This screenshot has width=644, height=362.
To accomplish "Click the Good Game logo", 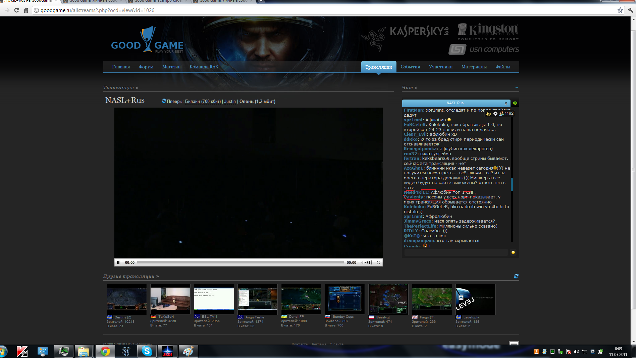I will 147,40.
